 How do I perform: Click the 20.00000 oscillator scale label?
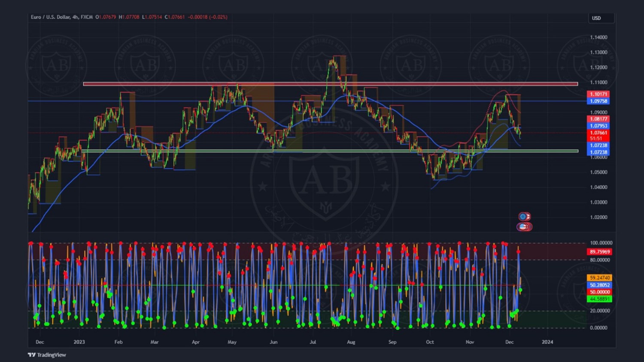tap(600, 311)
